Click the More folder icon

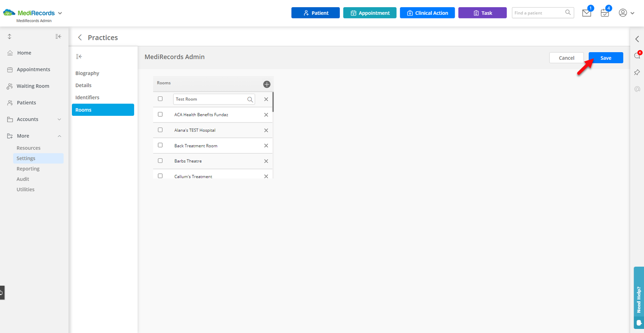(x=10, y=136)
